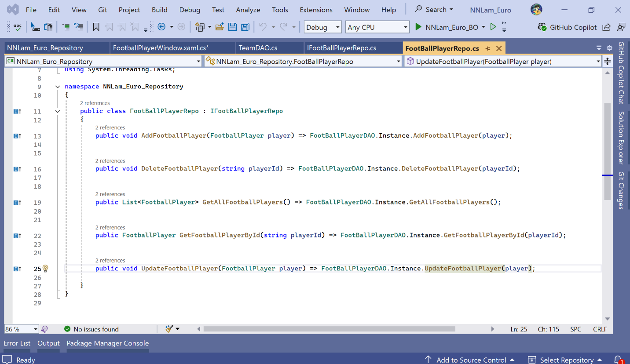Open the FootBallPlayerRepo type navigation dropdown
This screenshot has width=630, height=364.
pos(304,62)
